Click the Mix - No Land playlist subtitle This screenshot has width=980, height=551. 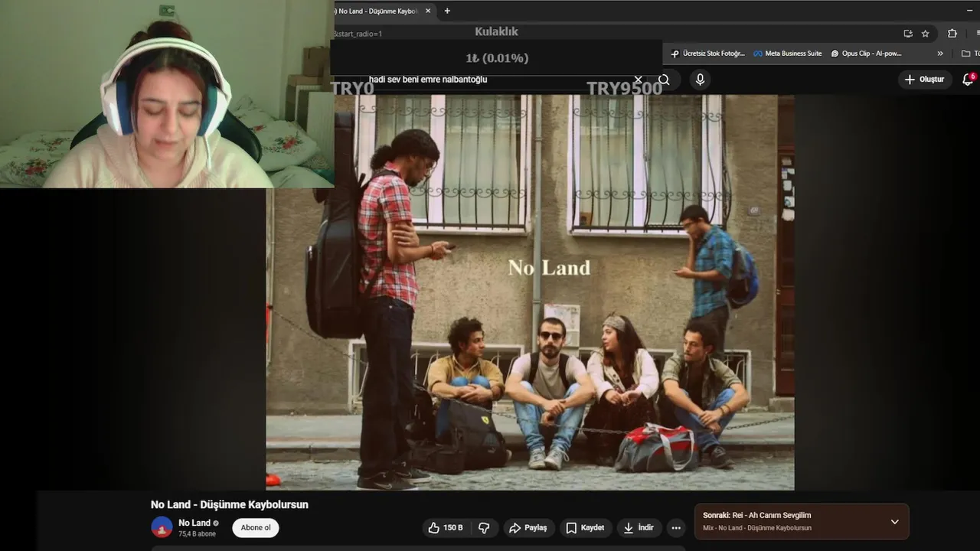[756, 528]
